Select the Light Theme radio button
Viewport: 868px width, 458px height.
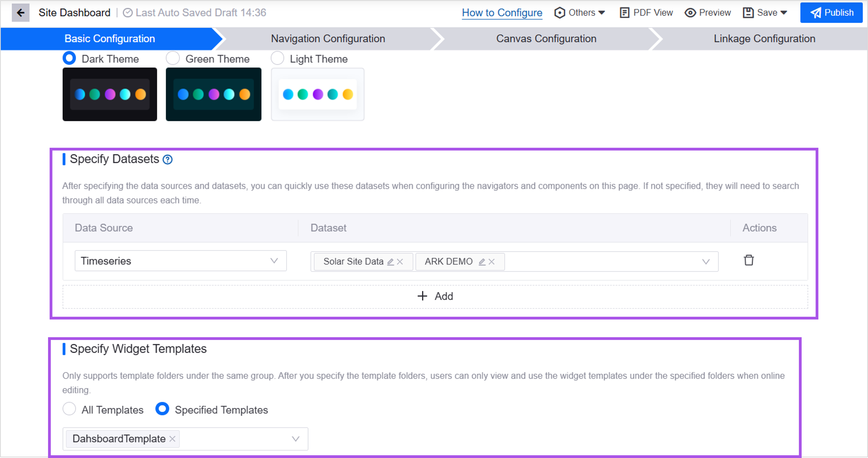coord(277,58)
